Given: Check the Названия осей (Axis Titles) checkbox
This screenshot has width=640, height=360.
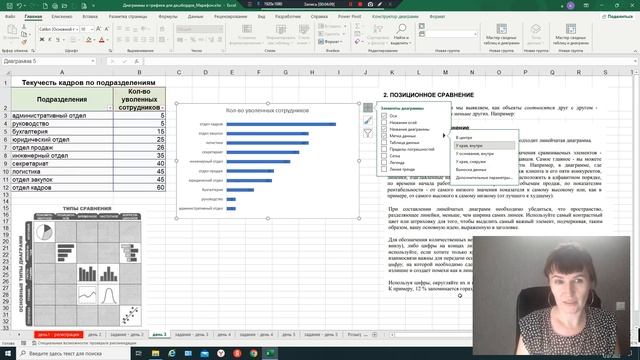Looking at the screenshot, I should click(x=384, y=122).
